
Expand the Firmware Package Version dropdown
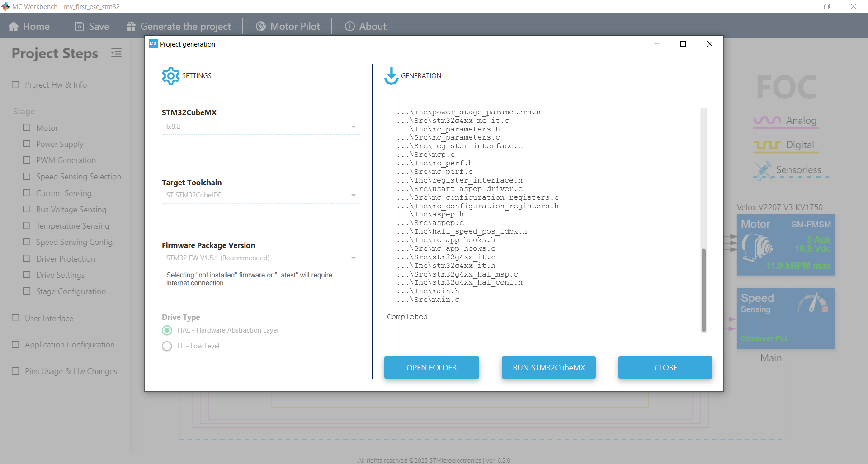[x=353, y=258]
